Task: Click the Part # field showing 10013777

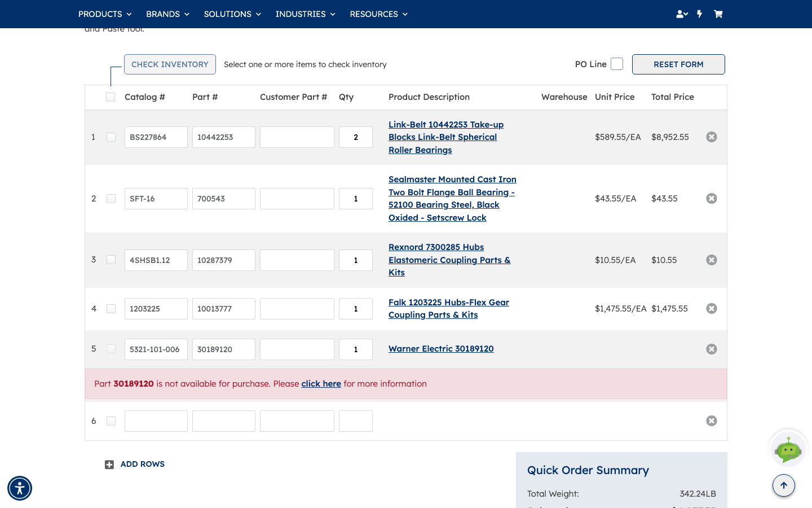Action: pyautogui.click(x=224, y=309)
